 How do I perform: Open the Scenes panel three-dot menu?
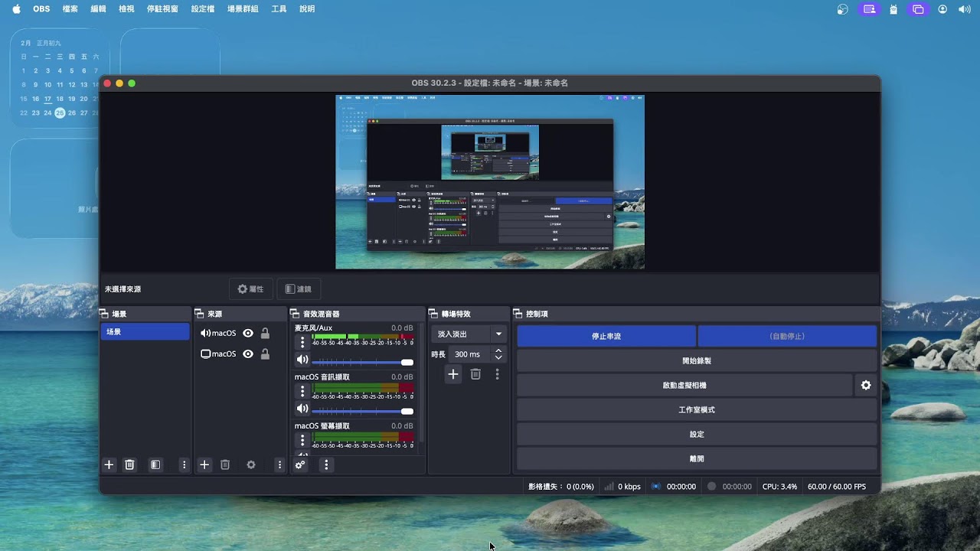coord(184,465)
